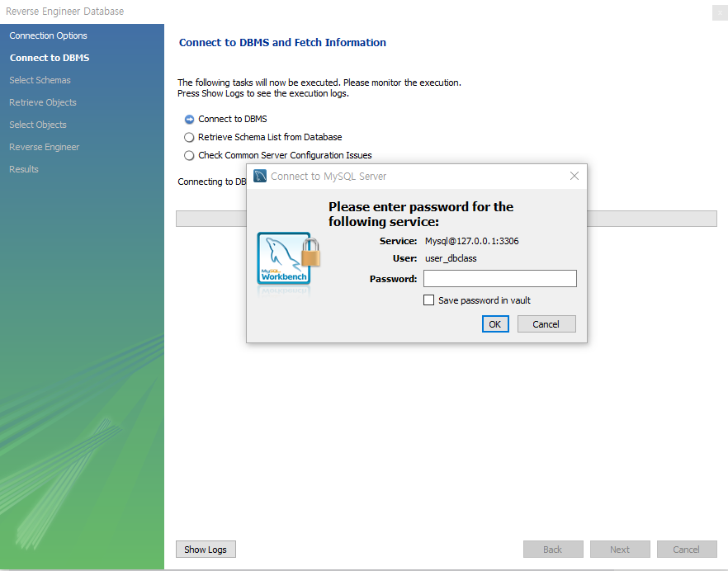Enable Save password in vault checkbox
The width and height of the screenshot is (728, 571).
point(428,300)
